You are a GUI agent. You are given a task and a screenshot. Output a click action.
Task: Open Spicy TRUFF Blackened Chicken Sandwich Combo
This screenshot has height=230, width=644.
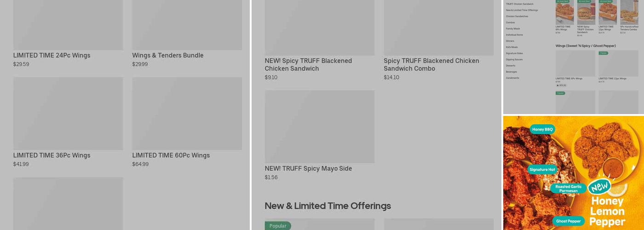pyautogui.click(x=431, y=64)
